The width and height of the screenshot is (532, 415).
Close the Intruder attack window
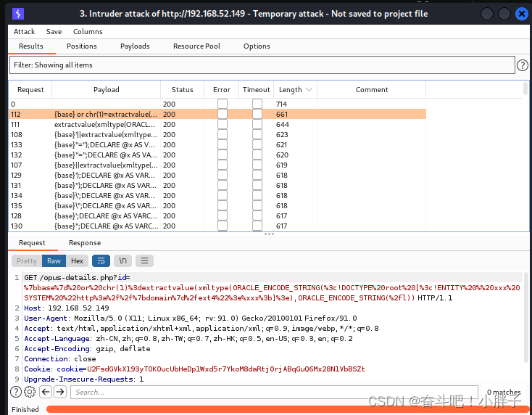(x=521, y=14)
